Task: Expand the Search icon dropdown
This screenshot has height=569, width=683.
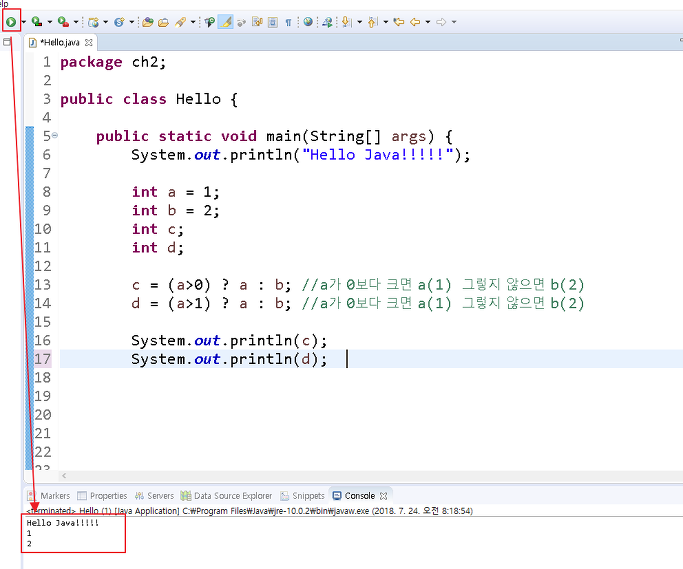Action: point(193,22)
